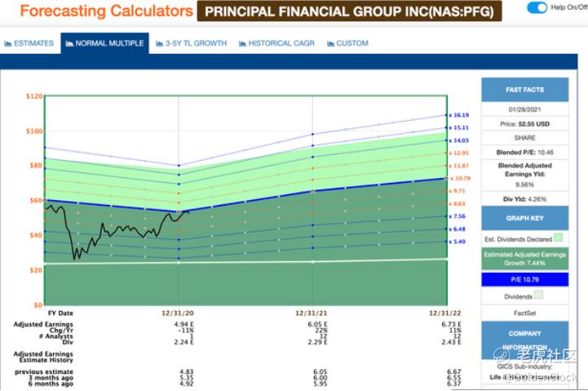Click the previous estimate 4.83 value
588x391 pixels.
187,372
